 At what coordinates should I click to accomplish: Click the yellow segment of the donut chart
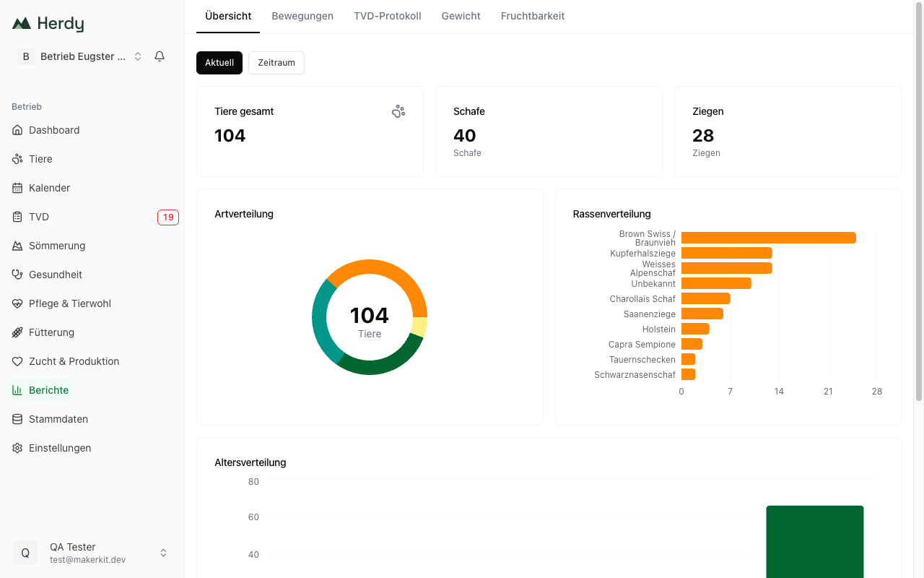tap(419, 327)
